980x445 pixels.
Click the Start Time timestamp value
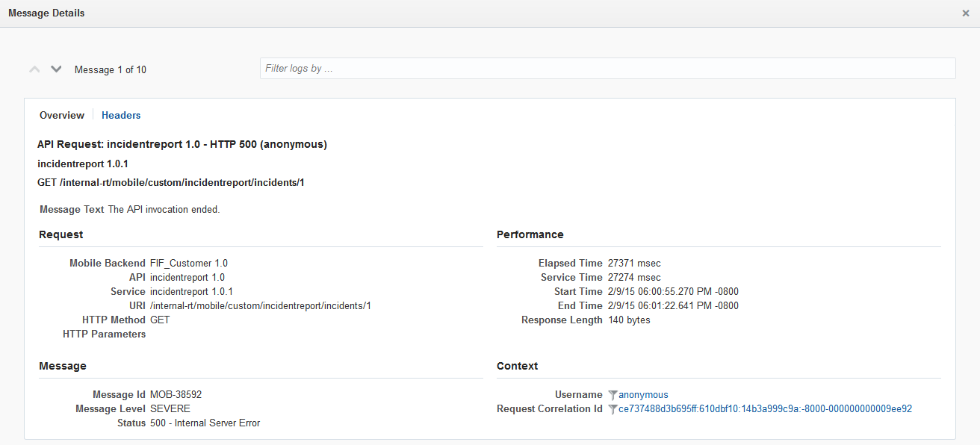coord(673,292)
